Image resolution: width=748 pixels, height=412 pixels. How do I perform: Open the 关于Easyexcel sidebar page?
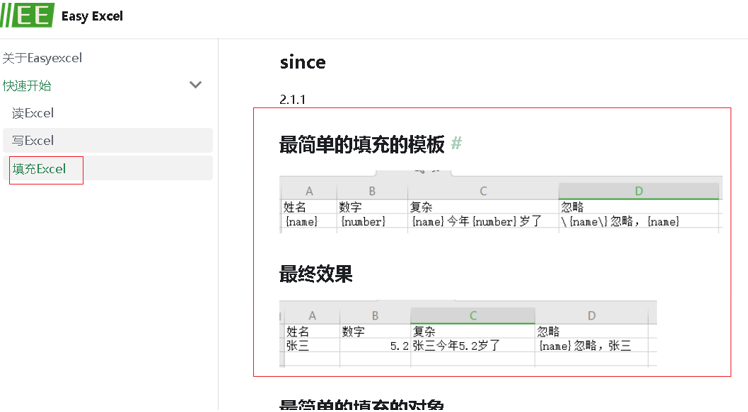[42, 58]
